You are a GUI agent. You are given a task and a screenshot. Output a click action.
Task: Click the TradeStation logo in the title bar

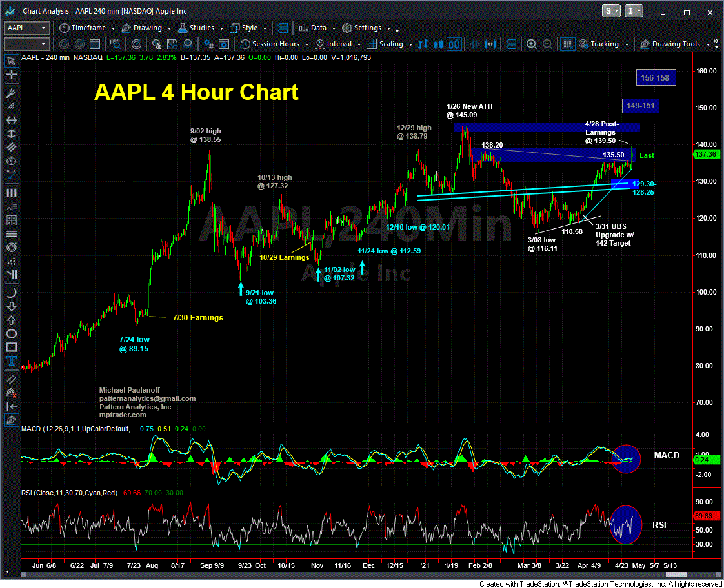tap(10, 11)
